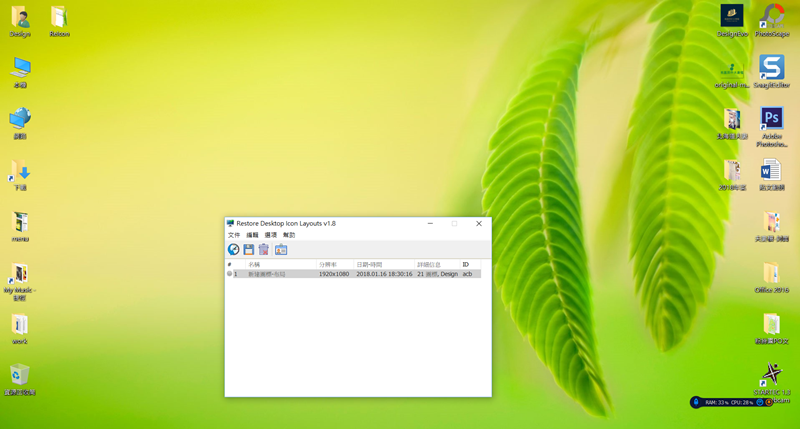Screen dimensions: 800x429
Task: Select the 1920x1080 resolution cell
Action: (334, 274)
